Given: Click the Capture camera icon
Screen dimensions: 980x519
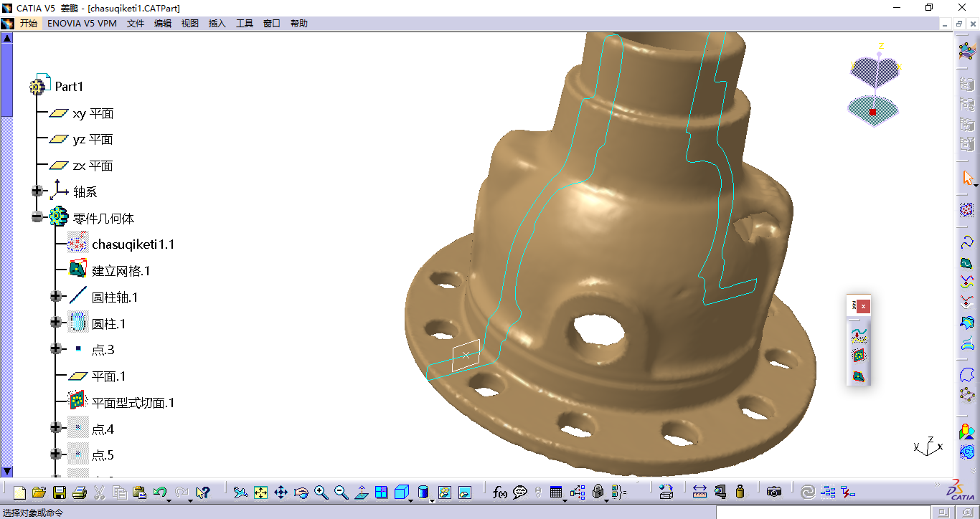Looking at the screenshot, I should point(773,492).
